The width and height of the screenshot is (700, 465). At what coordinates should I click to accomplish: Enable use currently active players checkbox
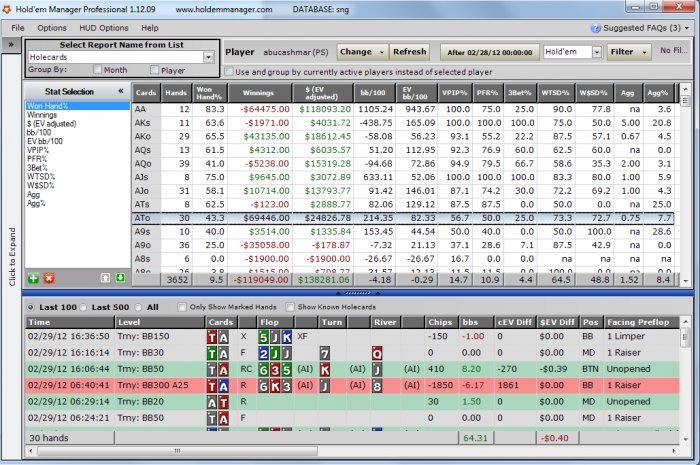pos(229,71)
